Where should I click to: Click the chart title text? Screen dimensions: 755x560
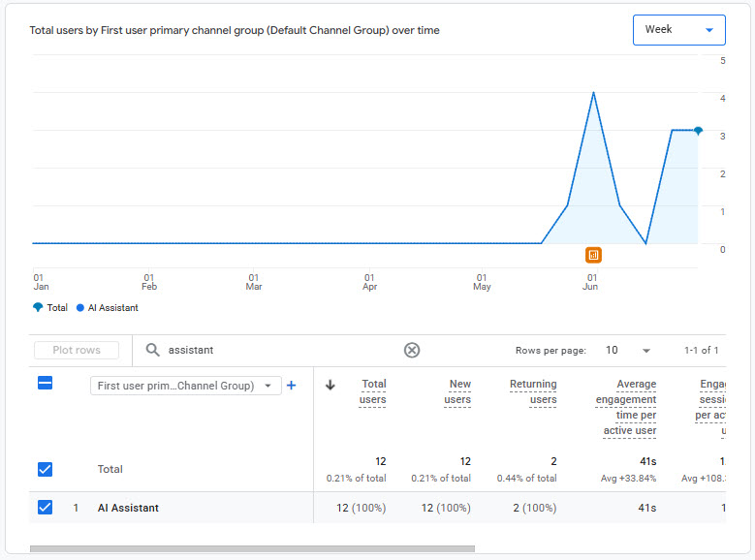click(x=235, y=30)
